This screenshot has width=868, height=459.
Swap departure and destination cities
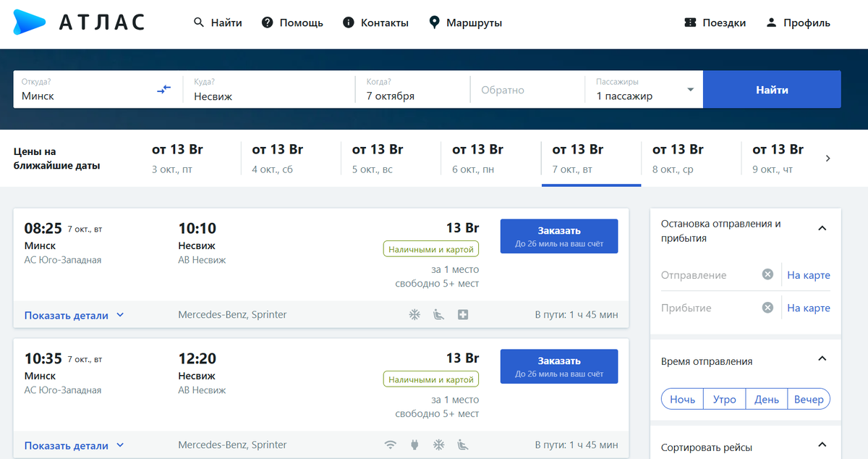tap(164, 89)
